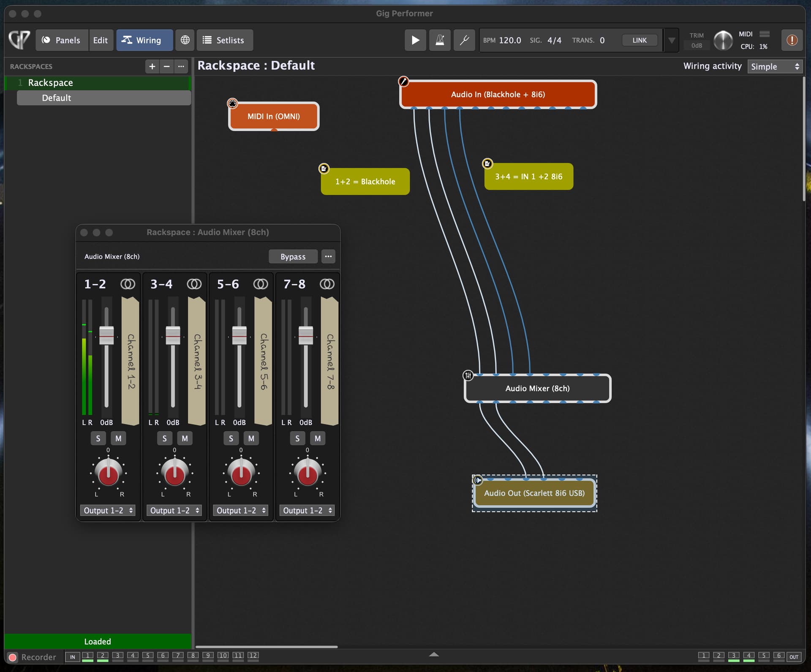
Task: Switch to the Panels view
Action: coord(62,40)
